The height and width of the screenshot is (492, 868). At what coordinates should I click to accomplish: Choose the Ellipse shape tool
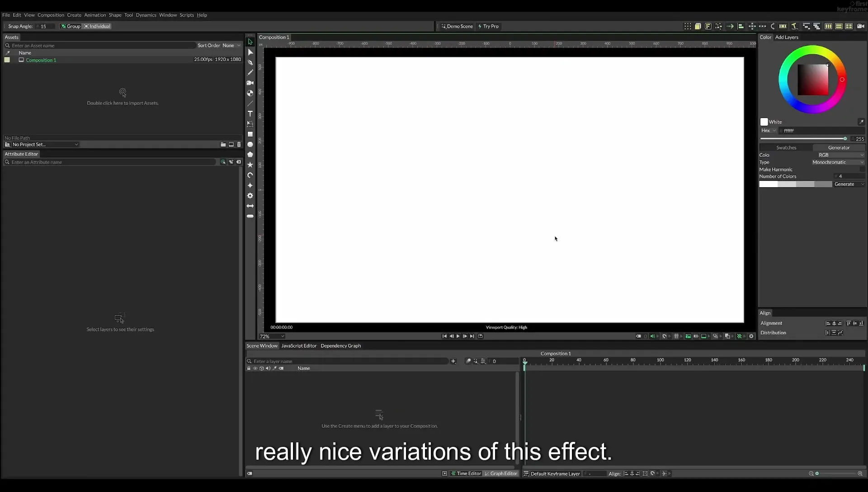[250, 145]
